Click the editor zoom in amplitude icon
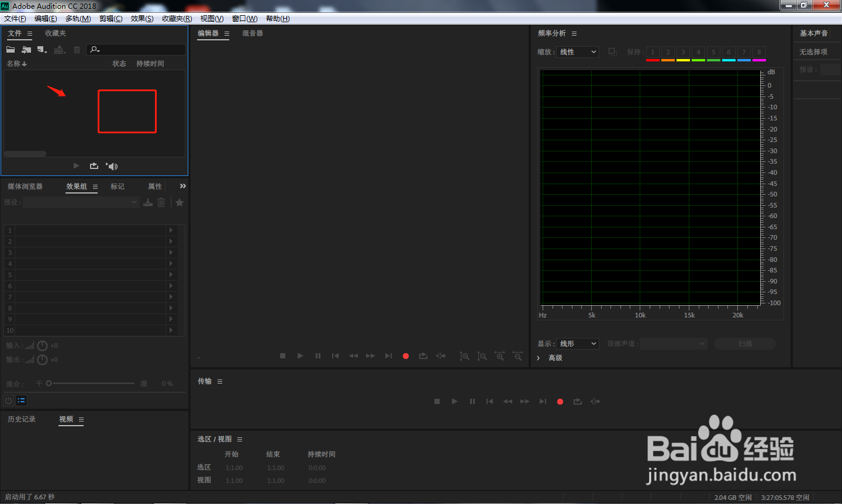Viewport: 842px width, 504px height. click(x=464, y=355)
